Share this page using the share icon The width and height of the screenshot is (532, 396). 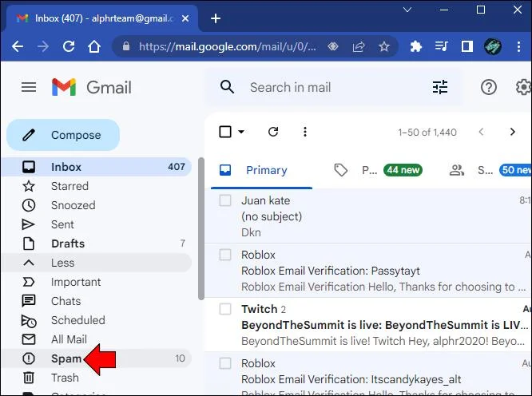click(x=359, y=46)
